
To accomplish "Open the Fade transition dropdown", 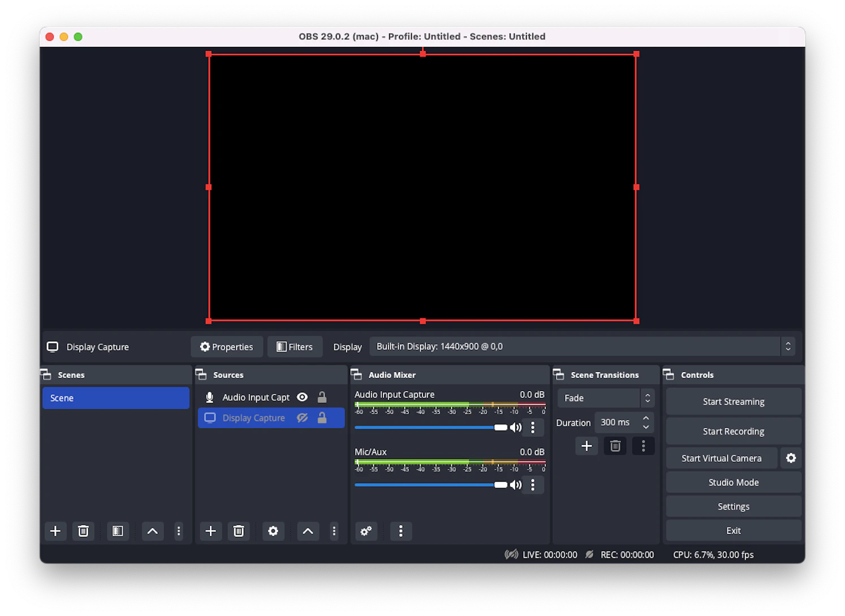I will click(x=606, y=398).
